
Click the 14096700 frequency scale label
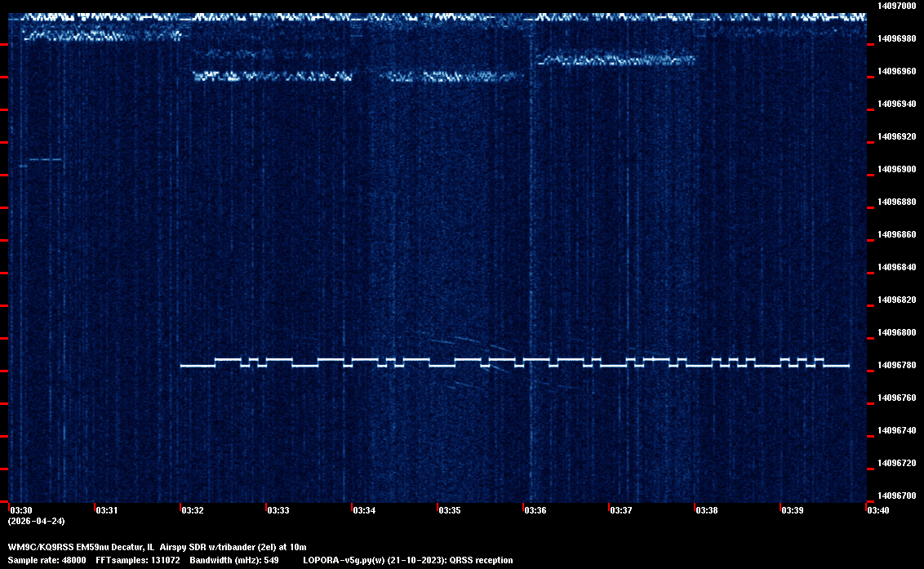(895, 496)
